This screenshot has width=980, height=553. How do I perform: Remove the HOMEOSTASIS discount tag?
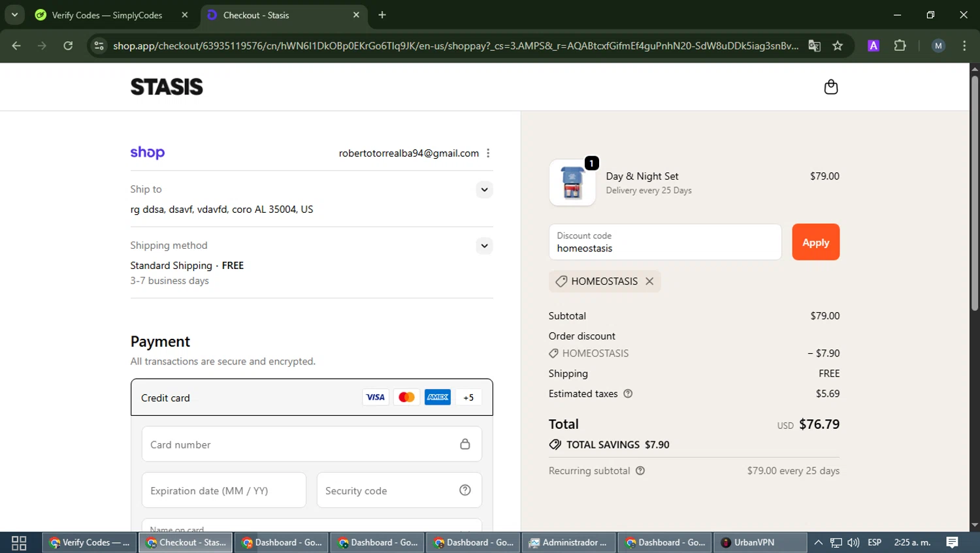(x=649, y=281)
